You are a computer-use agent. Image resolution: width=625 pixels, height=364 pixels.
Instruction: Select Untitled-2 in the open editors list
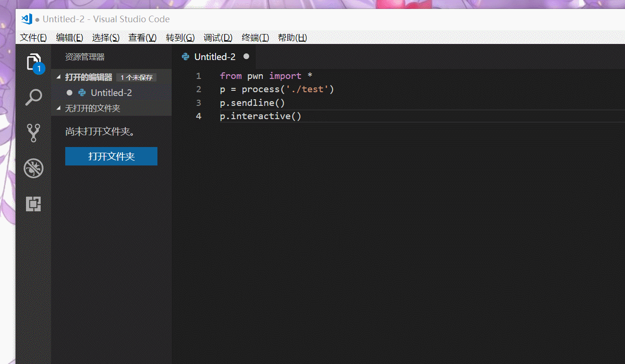pyautogui.click(x=112, y=93)
